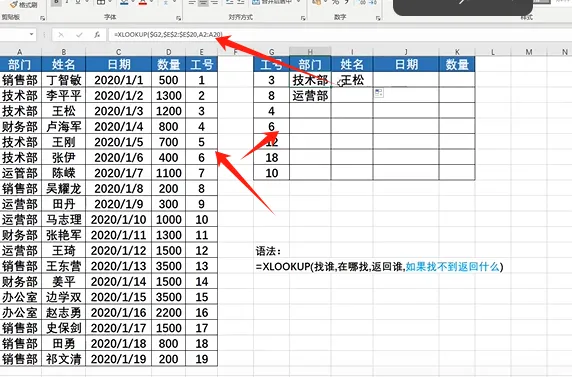Click the 数量 header cell in column D
This screenshot has height=377, width=572.
point(169,64)
